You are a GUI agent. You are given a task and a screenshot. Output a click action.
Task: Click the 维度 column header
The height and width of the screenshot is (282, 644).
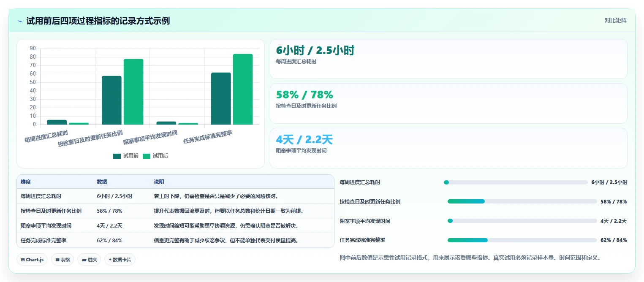tap(26, 182)
